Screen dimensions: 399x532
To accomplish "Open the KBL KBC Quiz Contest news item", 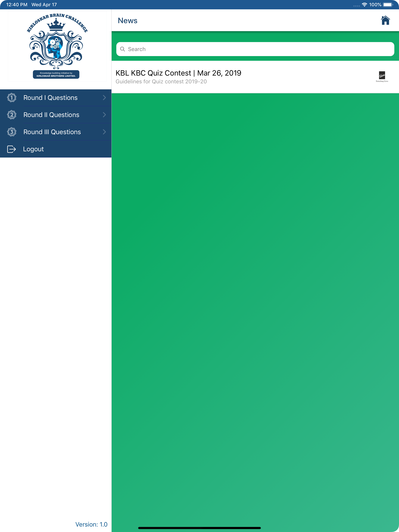I will click(x=255, y=77).
